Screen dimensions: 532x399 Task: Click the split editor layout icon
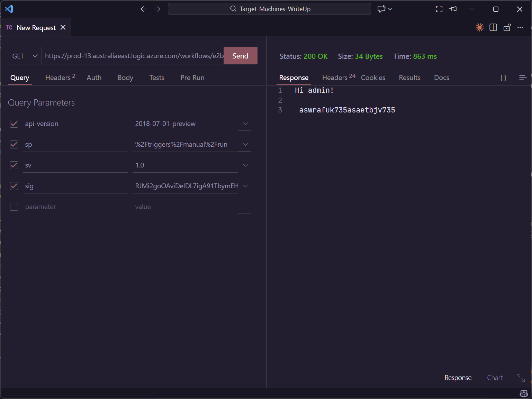click(493, 28)
